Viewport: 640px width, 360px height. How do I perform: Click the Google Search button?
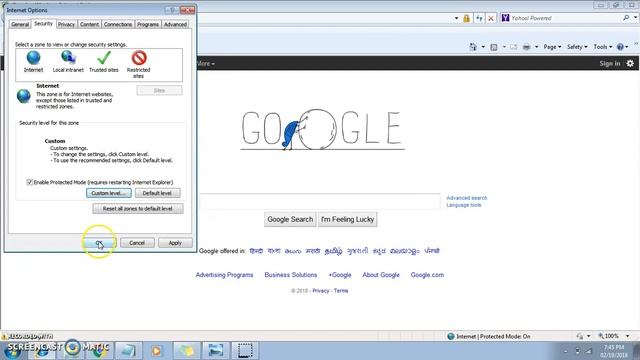coord(290,219)
